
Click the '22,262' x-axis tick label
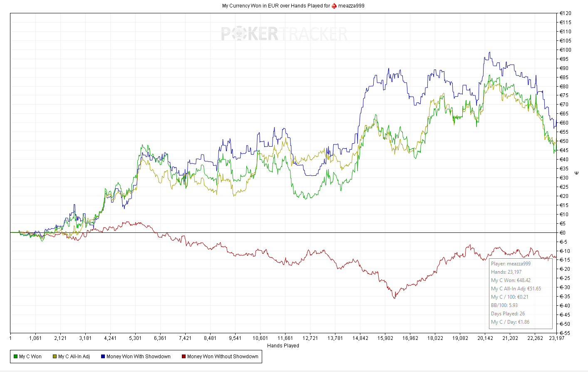coord(535,338)
